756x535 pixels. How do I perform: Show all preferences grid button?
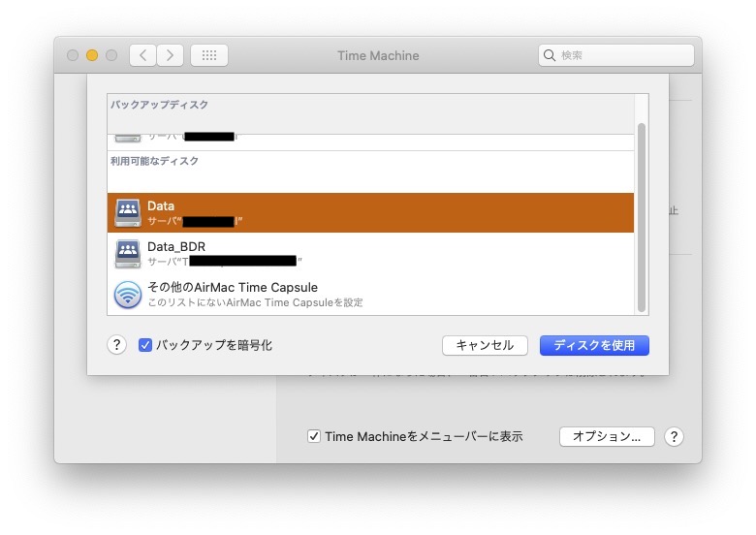[209, 55]
